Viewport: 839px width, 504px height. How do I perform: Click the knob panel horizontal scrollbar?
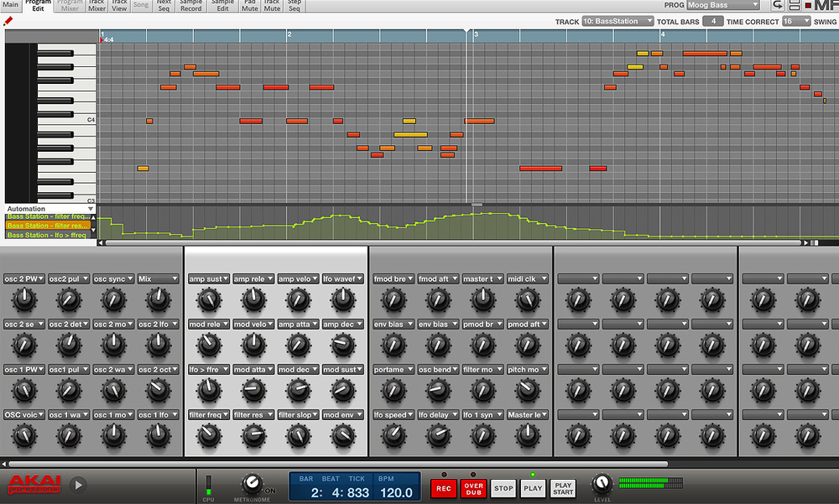click(338, 464)
